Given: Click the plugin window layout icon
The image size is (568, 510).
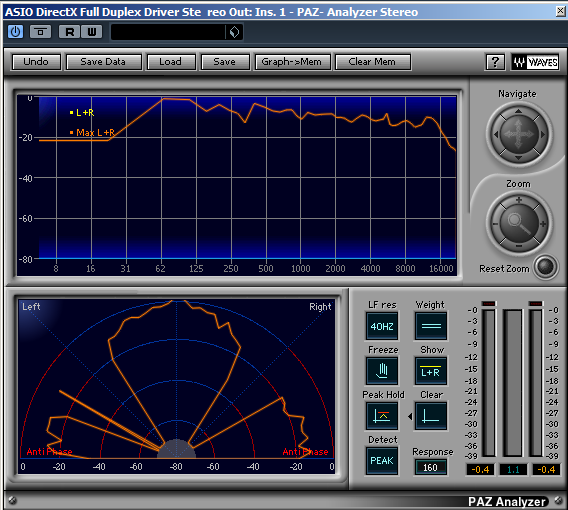Looking at the screenshot, I should [40, 32].
